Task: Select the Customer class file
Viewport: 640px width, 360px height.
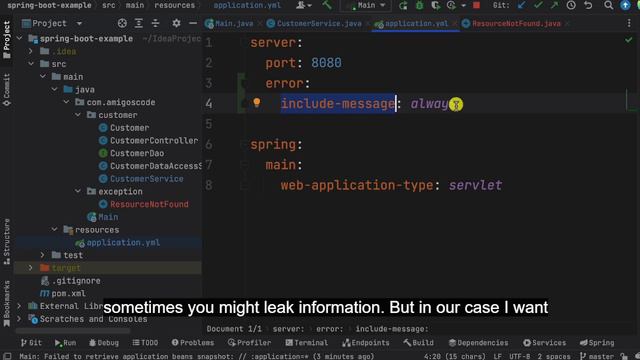Action: 124,128
